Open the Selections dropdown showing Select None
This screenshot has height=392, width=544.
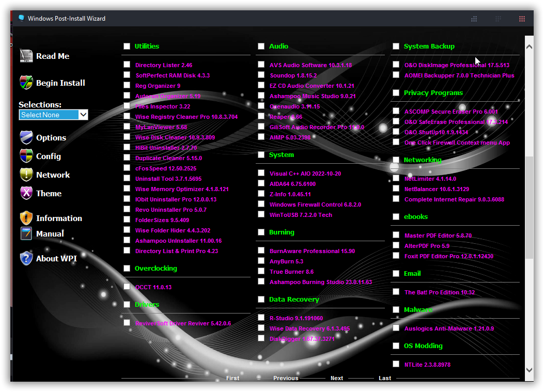pos(53,115)
